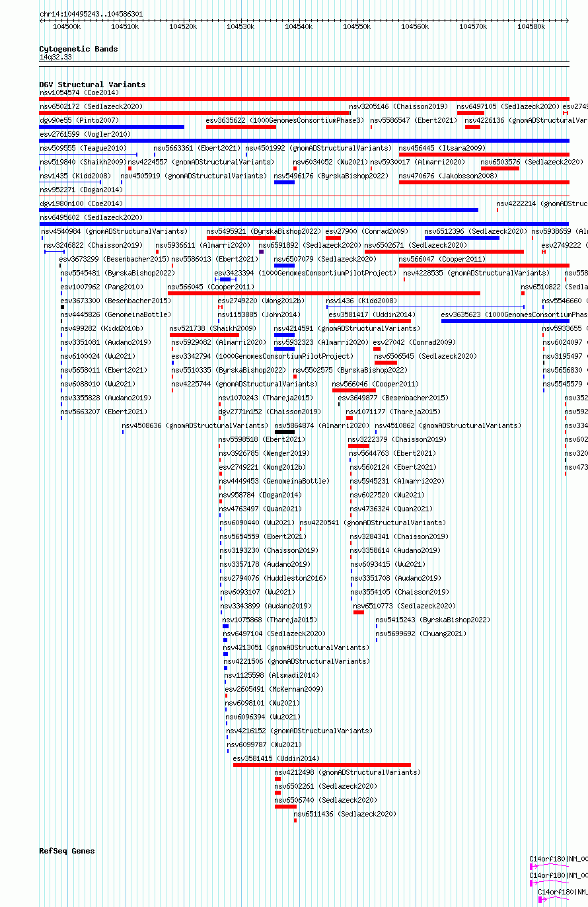Image resolution: width=588 pixels, height=907 pixels.
Task: Select nsv5496176 (ByrskaBishop2022) label
Action: [331, 176]
